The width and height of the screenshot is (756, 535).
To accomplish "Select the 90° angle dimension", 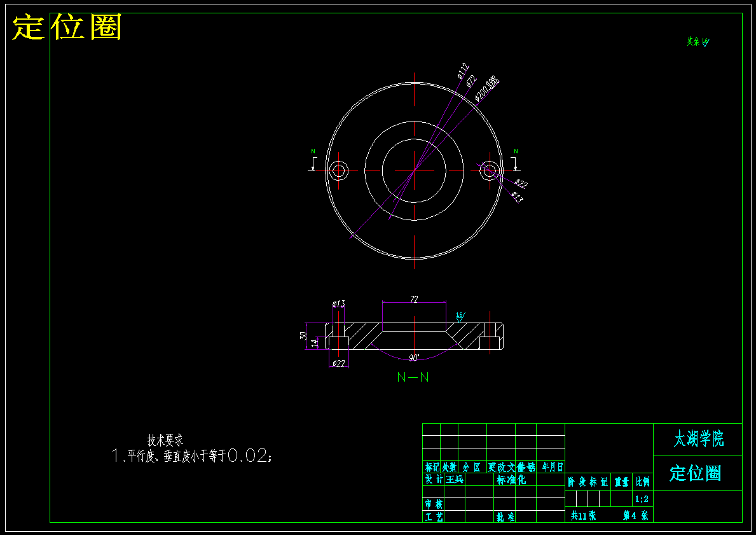I will click(414, 358).
